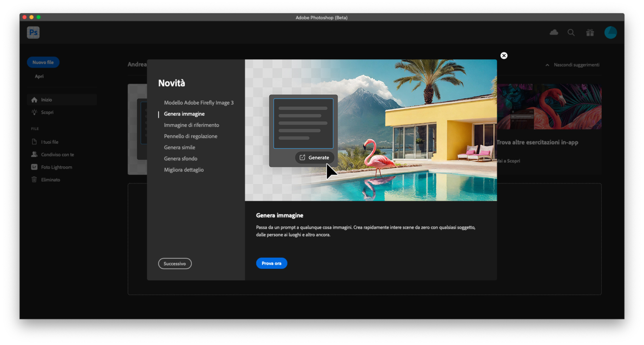
Task: Click the Lightroom icon beside Foto Lightroom
Action: (x=34, y=167)
